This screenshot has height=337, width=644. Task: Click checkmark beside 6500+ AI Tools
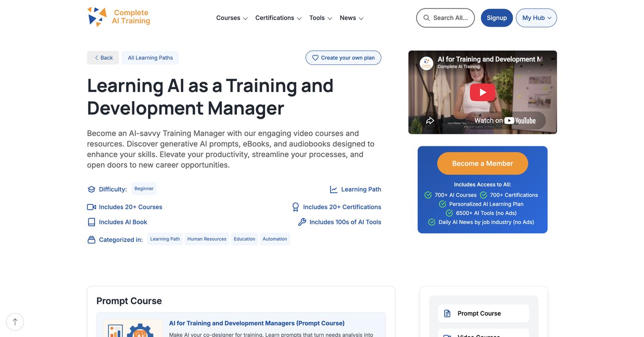(450, 213)
